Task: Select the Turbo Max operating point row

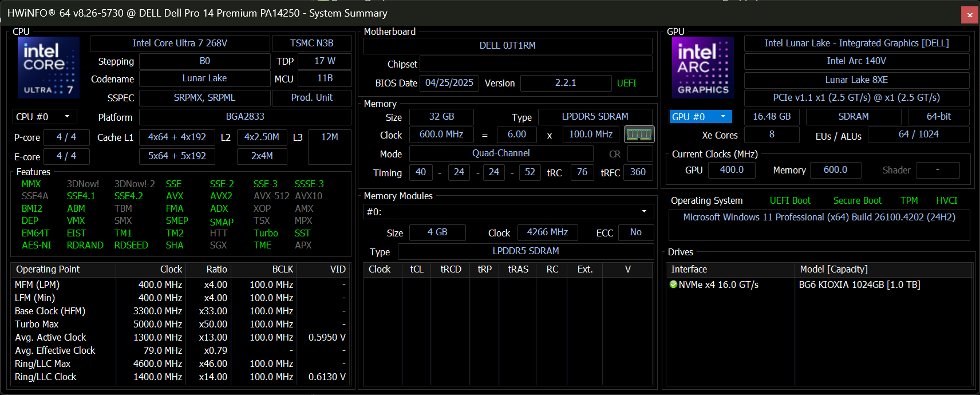Action: (180, 324)
